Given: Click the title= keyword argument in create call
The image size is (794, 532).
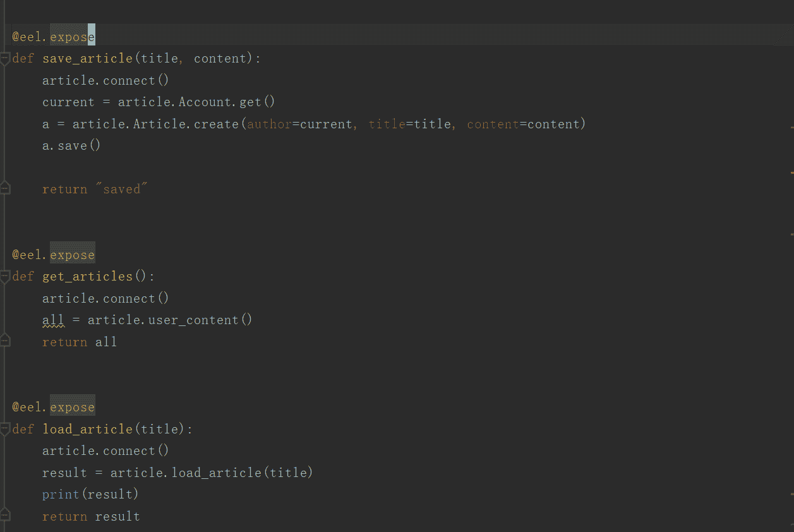Looking at the screenshot, I should point(387,124).
